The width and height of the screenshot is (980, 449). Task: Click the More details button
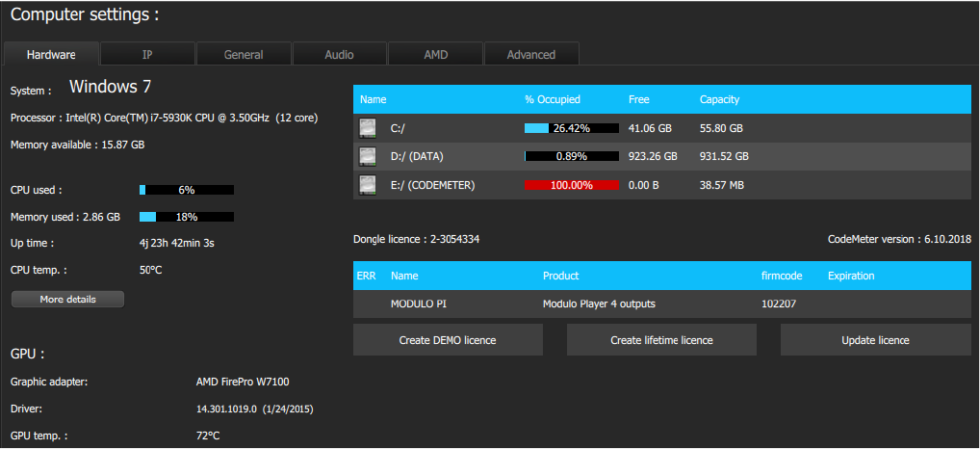click(x=67, y=299)
